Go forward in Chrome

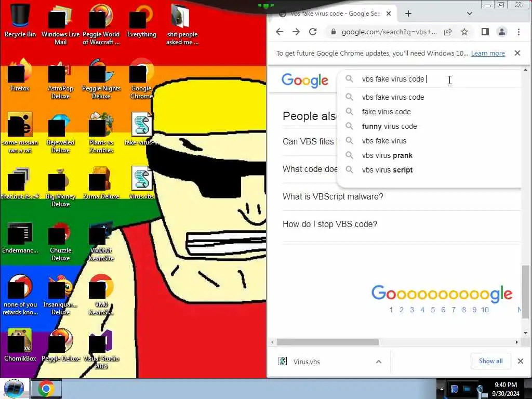pyautogui.click(x=296, y=32)
